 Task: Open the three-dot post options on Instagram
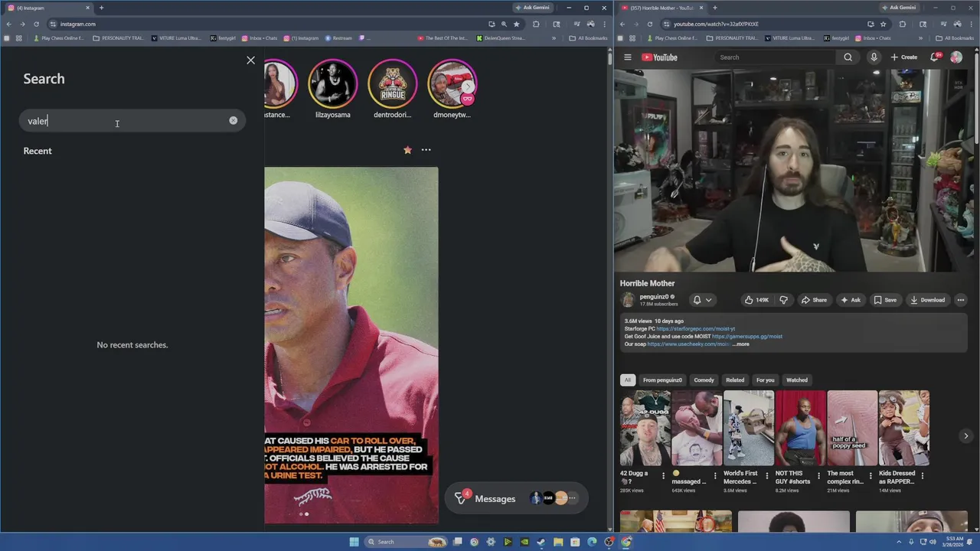pos(426,150)
